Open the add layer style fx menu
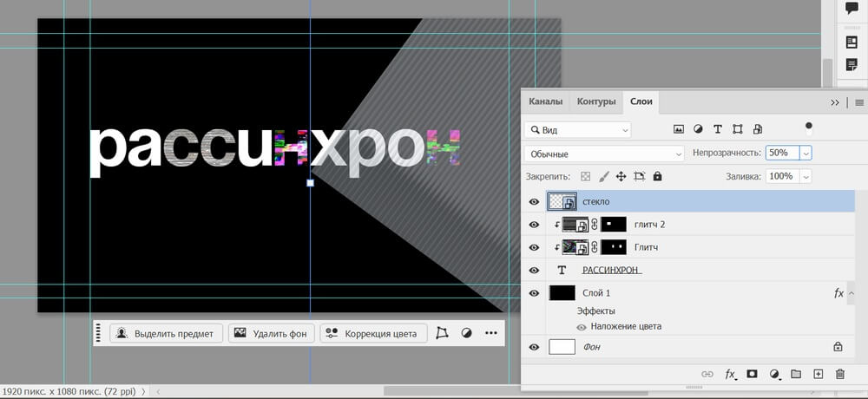The width and height of the screenshot is (868, 399). [730, 374]
